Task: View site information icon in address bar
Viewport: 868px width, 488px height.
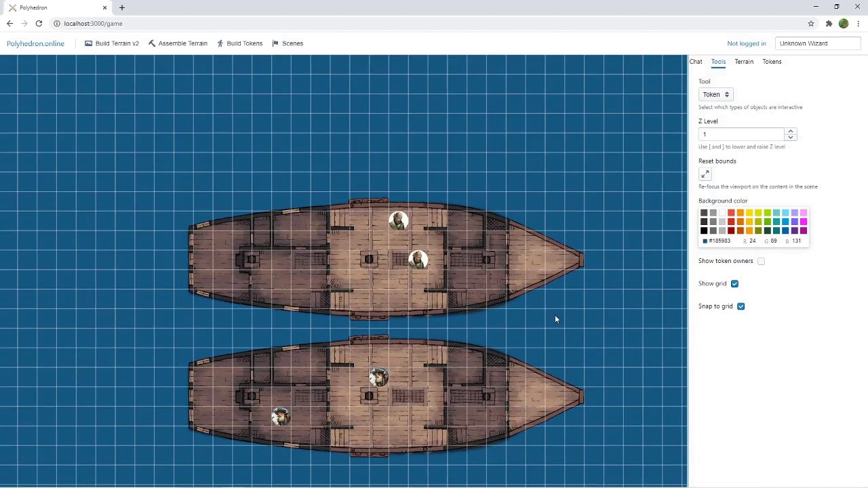Action: click(57, 24)
